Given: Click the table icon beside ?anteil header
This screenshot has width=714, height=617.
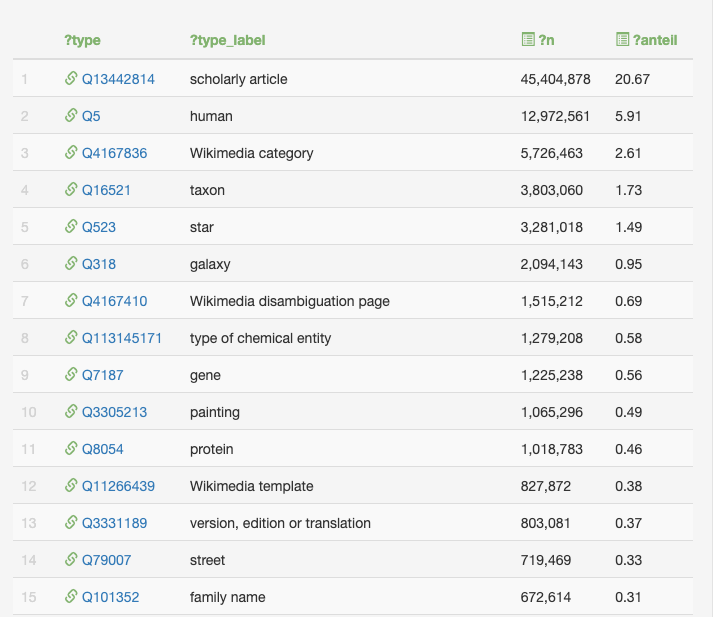Looking at the screenshot, I should [623, 40].
